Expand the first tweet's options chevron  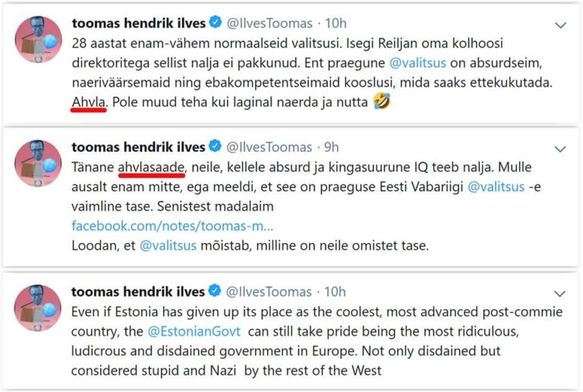560,25
